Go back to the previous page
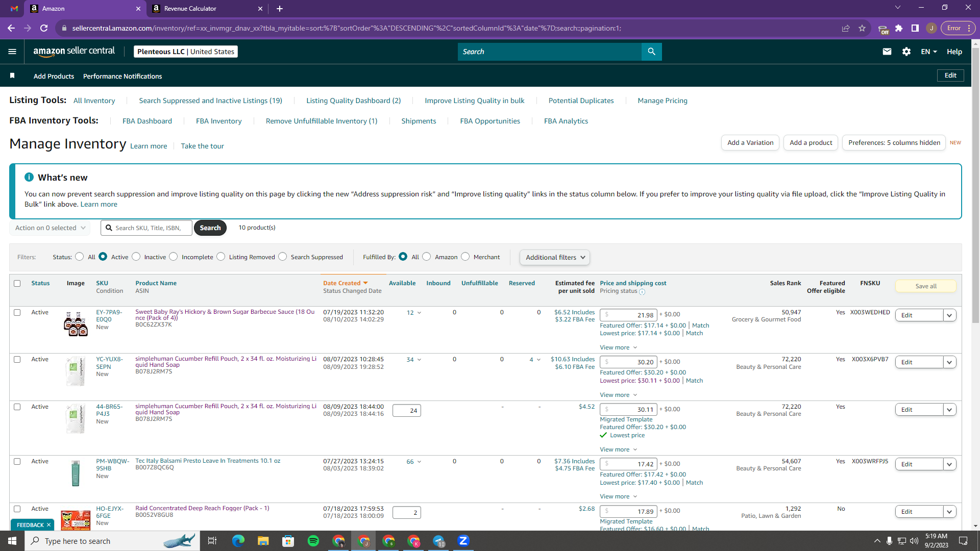This screenshot has width=980, height=551. (11, 28)
